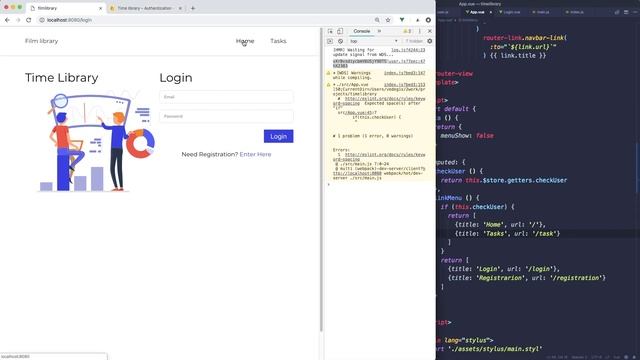Click the site info icon in address bar
Image resolution: width=640 pixels, height=360 pixels.
click(x=42, y=20)
